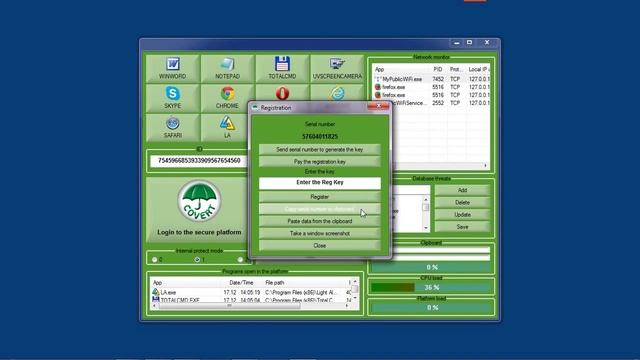The image size is (640, 360).
Task: Click Take a window screenshot button
Action: 320,233
